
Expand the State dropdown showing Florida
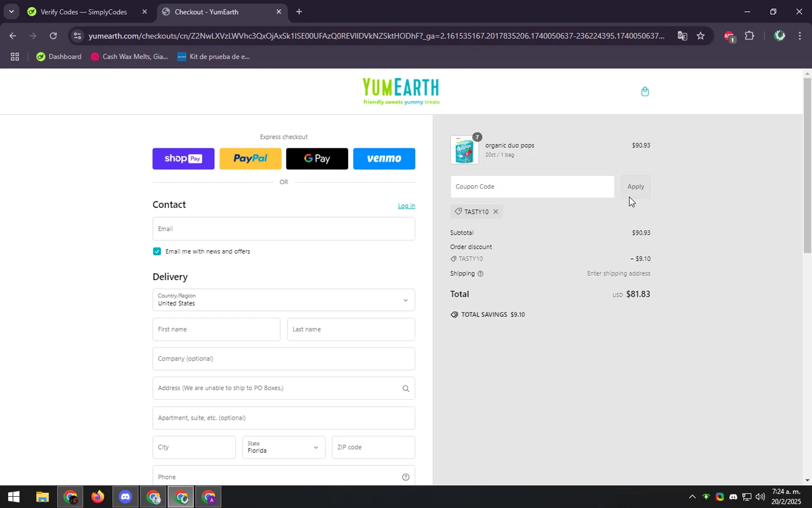coord(284,447)
